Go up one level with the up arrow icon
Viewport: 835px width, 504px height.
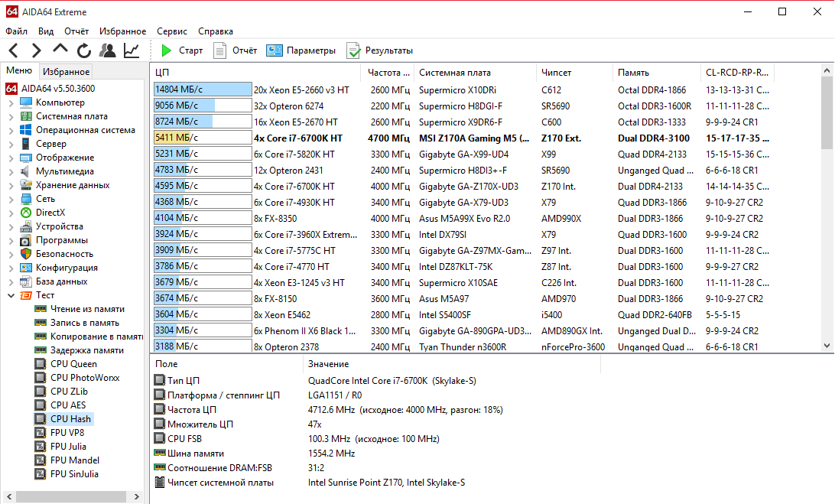point(60,50)
